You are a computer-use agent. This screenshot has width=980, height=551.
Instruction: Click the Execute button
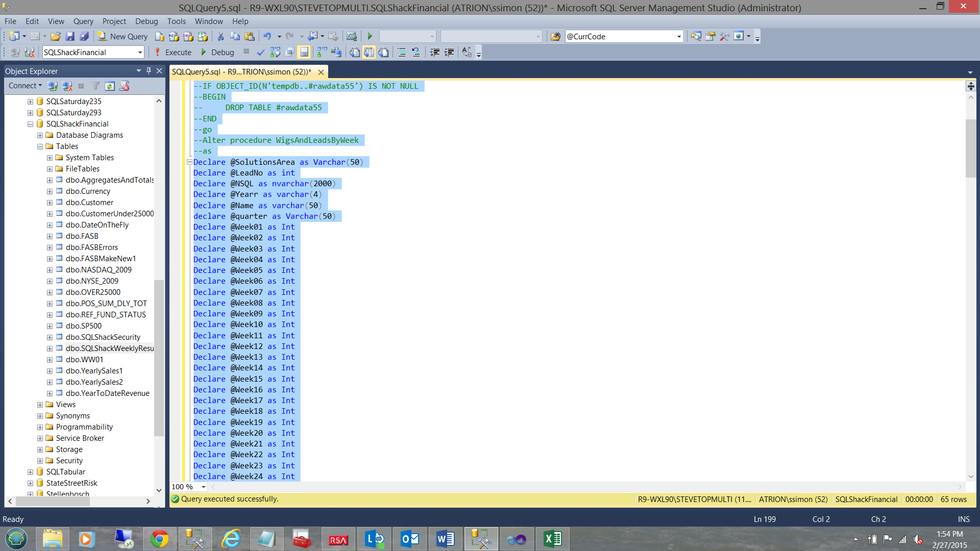click(x=173, y=52)
